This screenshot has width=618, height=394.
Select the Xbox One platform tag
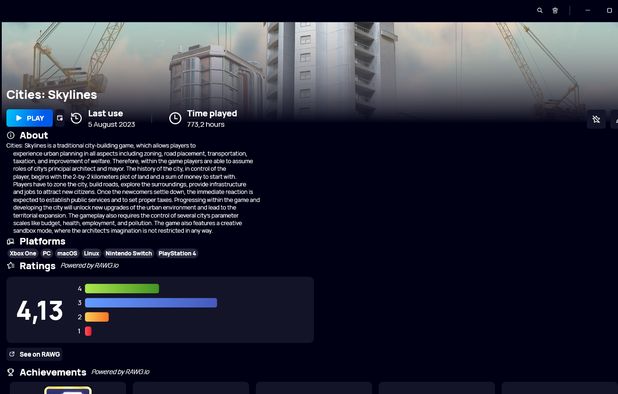(23, 253)
